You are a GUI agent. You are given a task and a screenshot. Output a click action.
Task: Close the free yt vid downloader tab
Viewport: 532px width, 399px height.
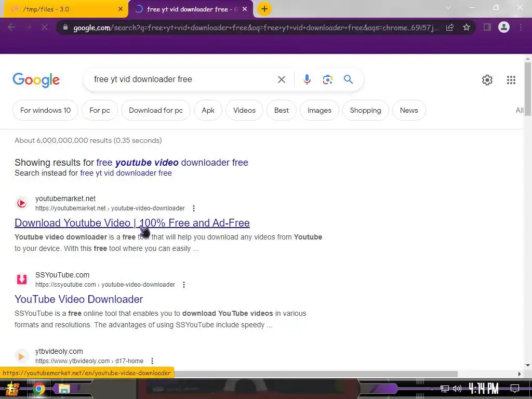[245, 9]
